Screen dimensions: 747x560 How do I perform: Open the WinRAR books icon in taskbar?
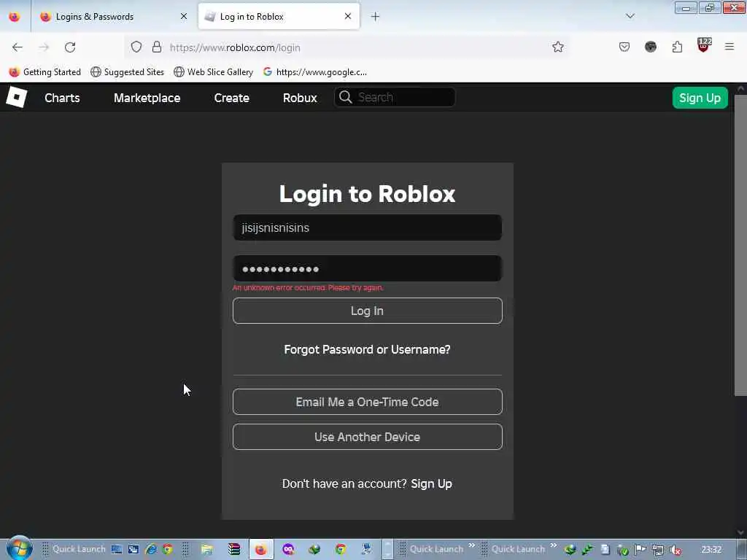pyautogui.click(x=233, y=549)
